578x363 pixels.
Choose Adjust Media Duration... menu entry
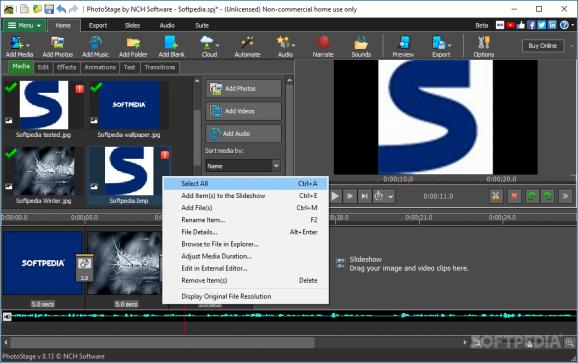click(x=246, y=256)
